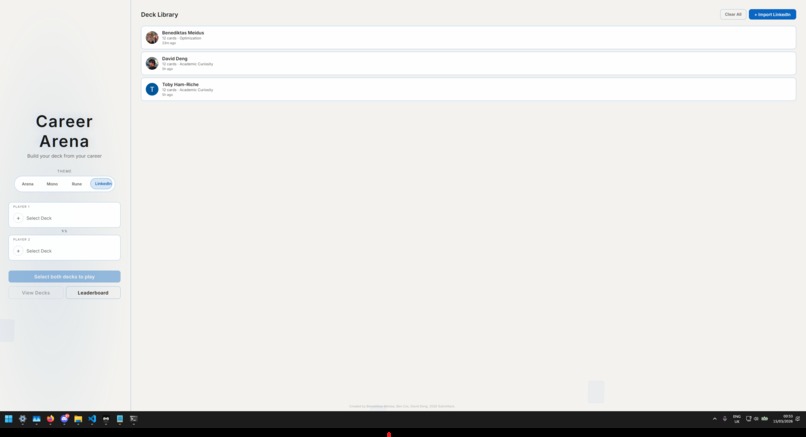Open Benediktas Meidus deck
Screen dimensions: 806x437
tap(468, 38)
